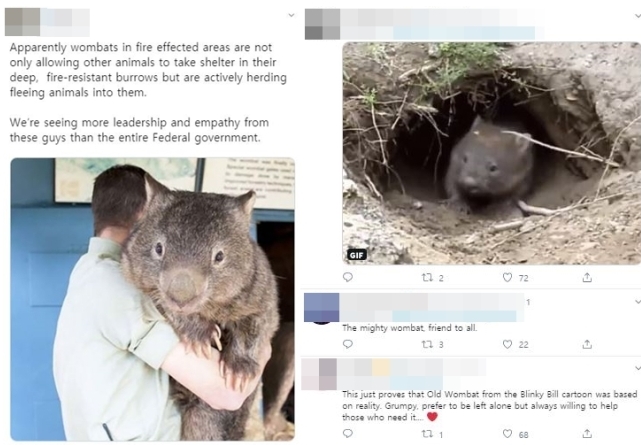Open the chevron menu on the Blinky Bill tweet
Screen dimensions: 641x445
coord(638,368)
